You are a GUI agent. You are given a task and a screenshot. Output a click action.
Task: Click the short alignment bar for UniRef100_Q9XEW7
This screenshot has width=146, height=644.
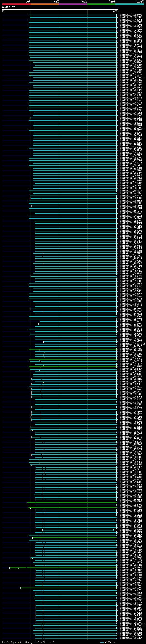(78, 530)
